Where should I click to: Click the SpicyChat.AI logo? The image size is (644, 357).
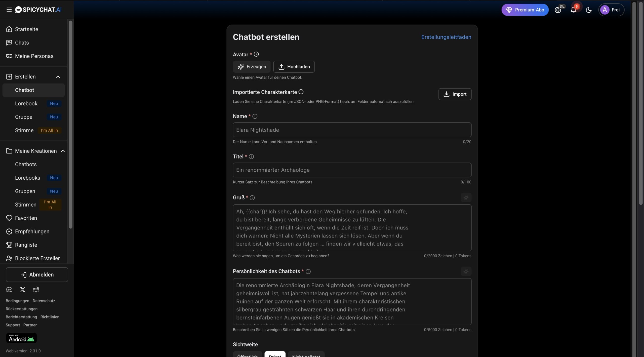pos(38,10)
